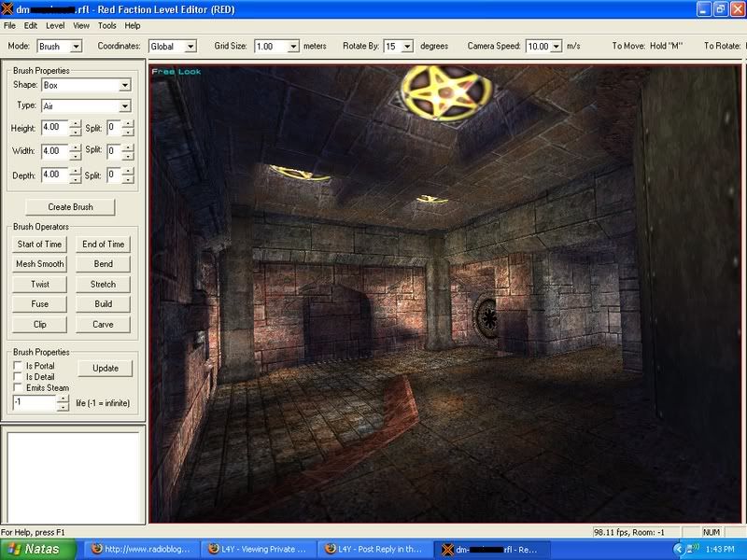Viewport: 747px width, 560px height.
Task: Expand the Camera Speed dropdown
Action: (x=556, y=46)
